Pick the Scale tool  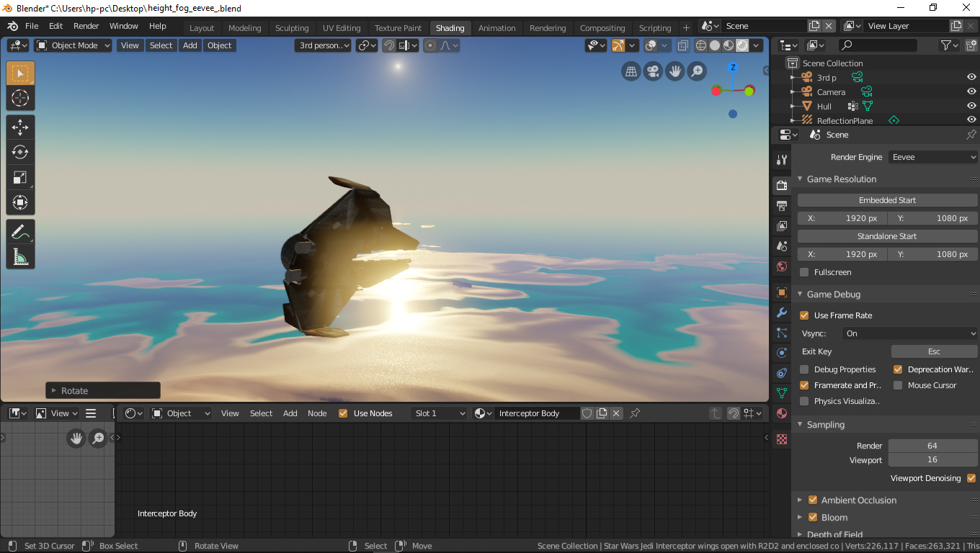pos(20,177)
